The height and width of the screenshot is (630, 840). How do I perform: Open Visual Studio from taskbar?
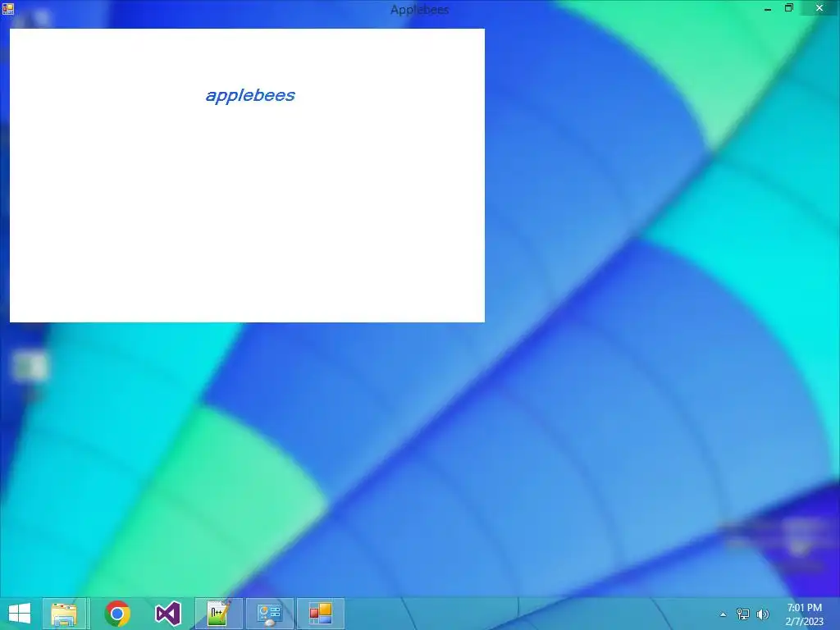(167, 614)
